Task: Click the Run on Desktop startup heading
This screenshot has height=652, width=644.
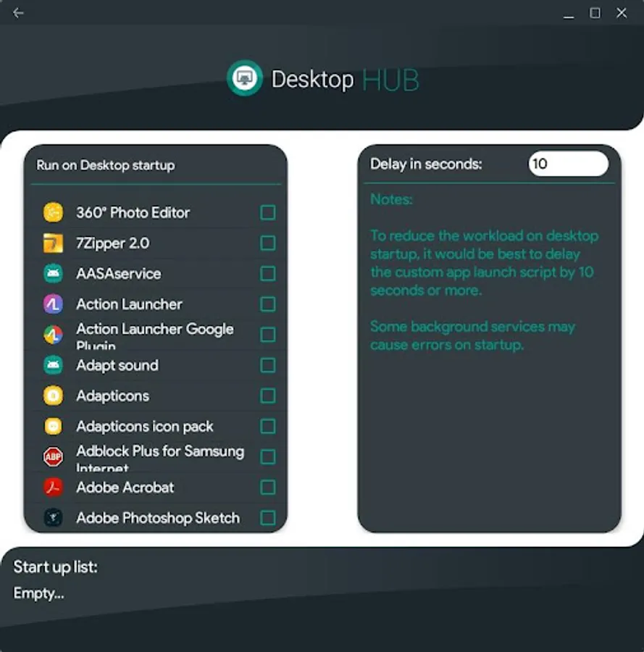Action: (106, 165)
